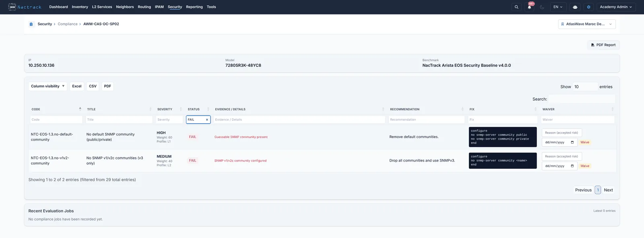Focus the Evidence / Details filter field
The width and height of the screenshot is (644, 238).
coord(299,120)
